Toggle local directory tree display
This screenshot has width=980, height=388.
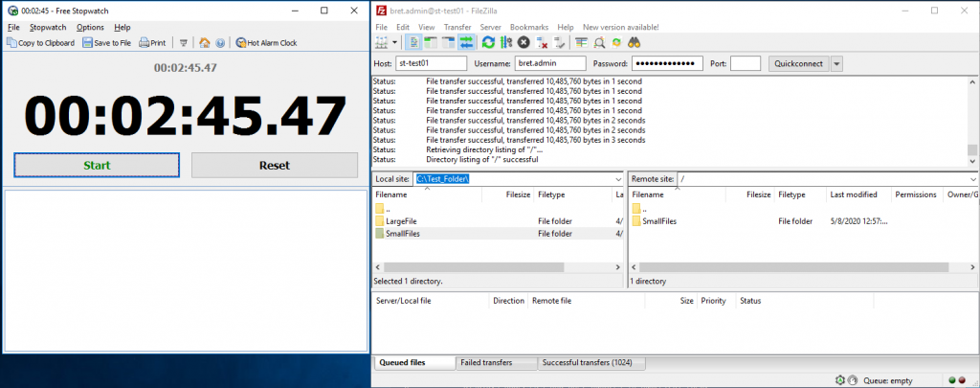431,42
